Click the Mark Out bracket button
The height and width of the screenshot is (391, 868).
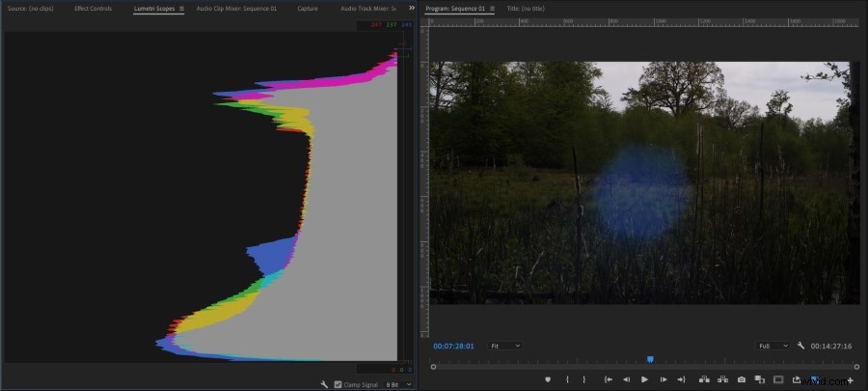click(x=583, y=379)
